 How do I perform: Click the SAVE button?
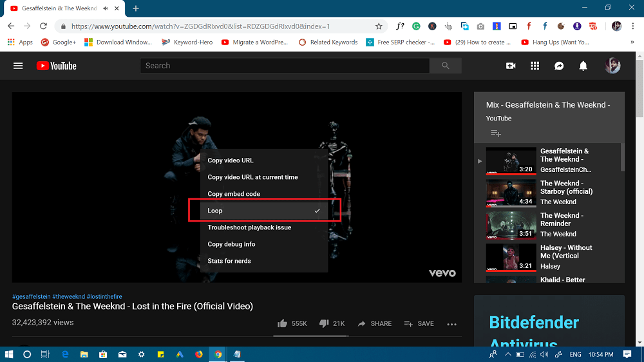click(x=419, y=324)
